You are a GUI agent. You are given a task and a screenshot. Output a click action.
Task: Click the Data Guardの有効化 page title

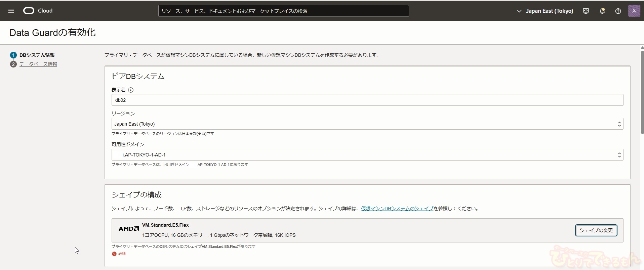52,33
